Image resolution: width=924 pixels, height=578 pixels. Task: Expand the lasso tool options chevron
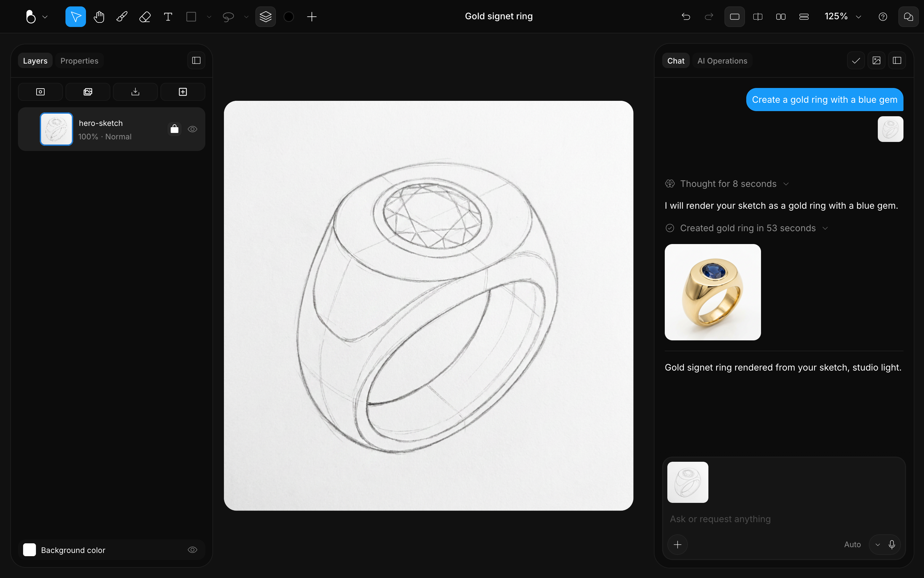[x=246, y=17]
